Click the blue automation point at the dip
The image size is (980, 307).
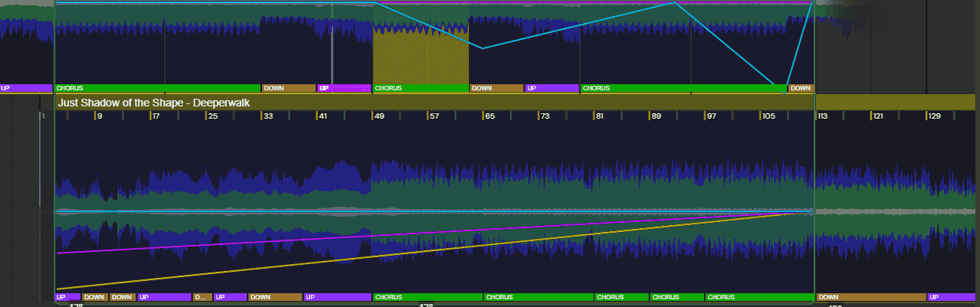[x=483, y=48]
